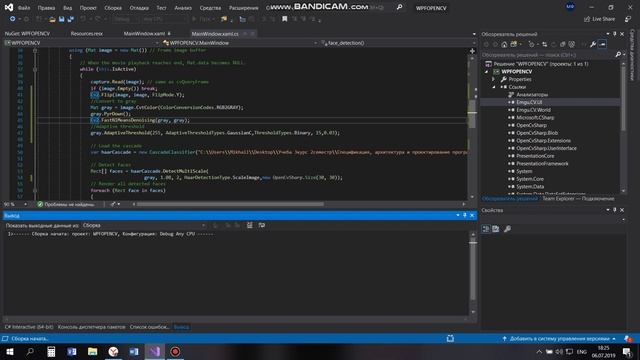Click the 'Проблемы не найдены' status indicator
The width and height of the screenshot is (640, 360).
click(66, 204)
